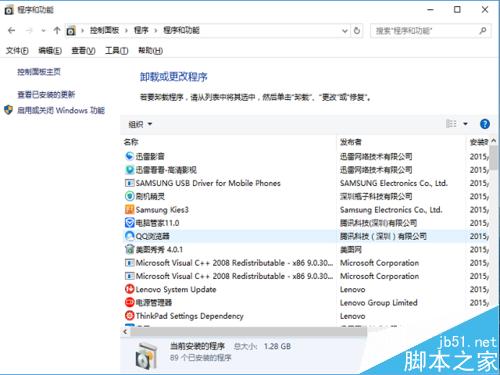Screen dimensions: 500x375
Task: Select the SAMSUNG USB Driver for Mobile Phones row
Action: 305,183
